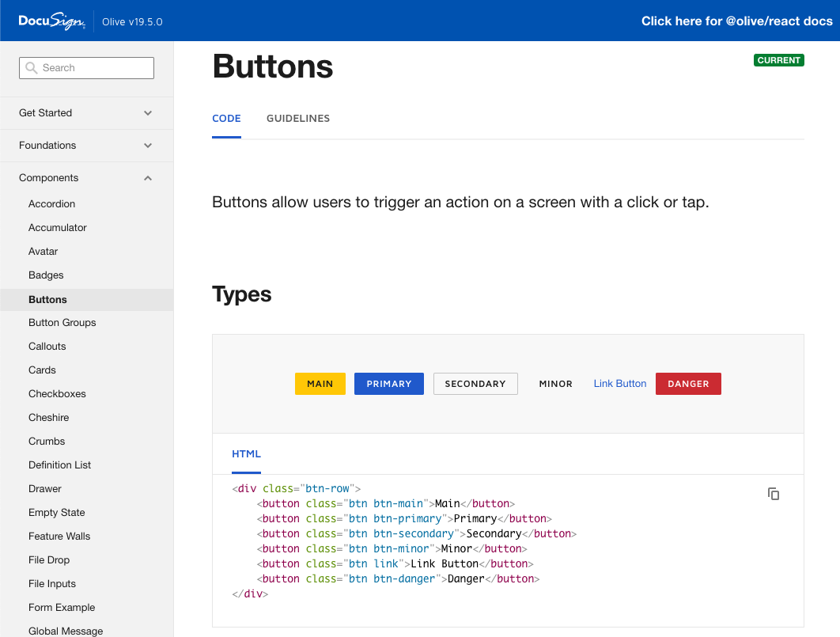This screenshot has width=840, height=637.
Task: Select Buttons in the sidebar
Action: (87, 299)
